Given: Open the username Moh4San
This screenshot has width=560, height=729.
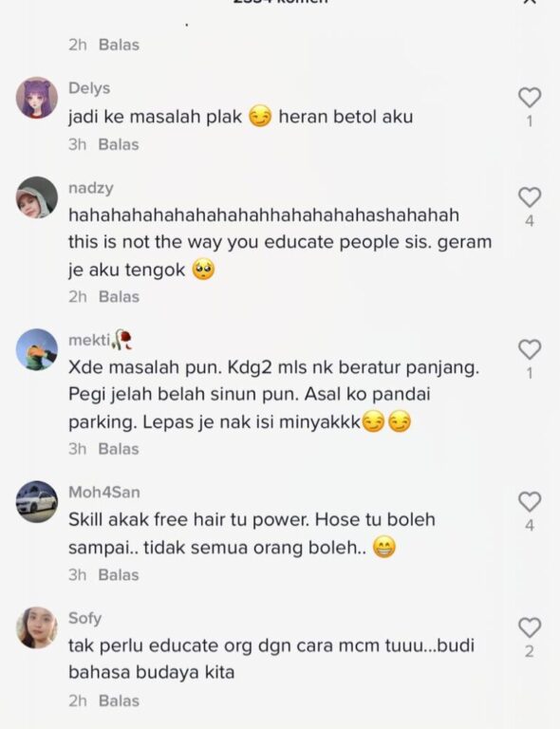Looking at the screenshot, I should point(104,493).
